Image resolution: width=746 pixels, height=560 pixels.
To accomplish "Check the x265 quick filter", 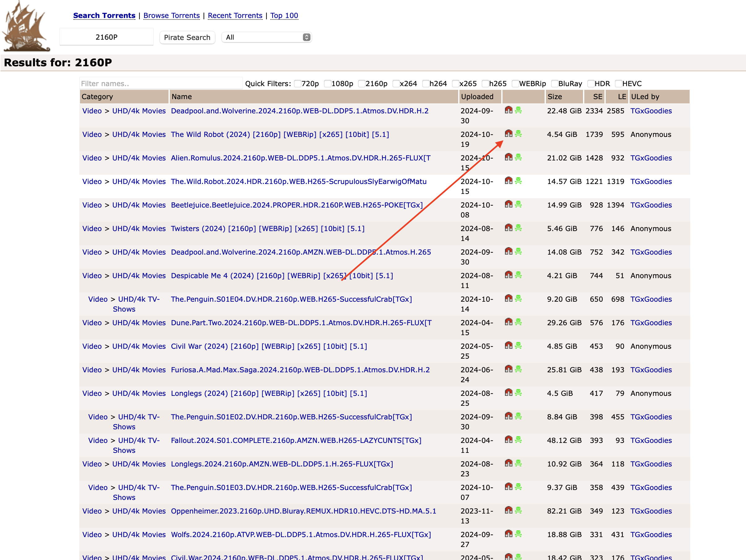I will coord(456,84).
